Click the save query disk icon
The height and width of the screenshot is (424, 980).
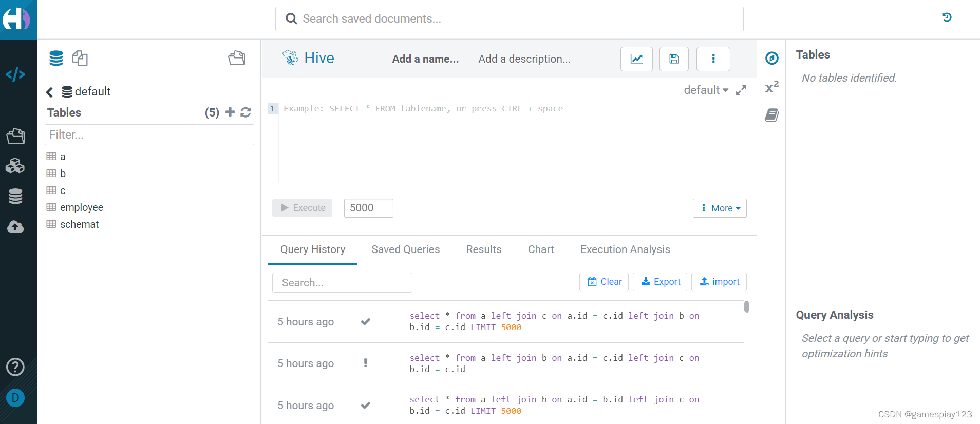coord(674,59)
